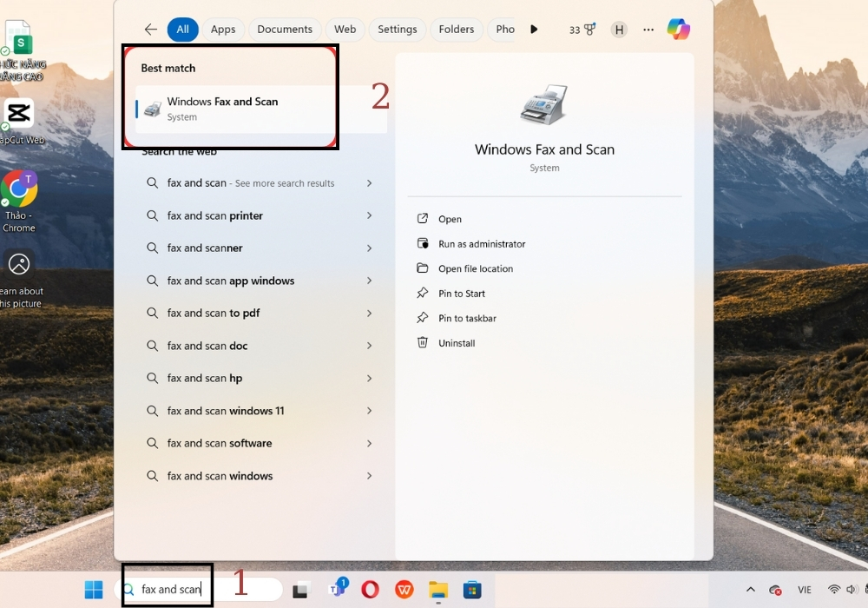Expand the 'fax and scan app windows' chevron

(x=369, y=281)
